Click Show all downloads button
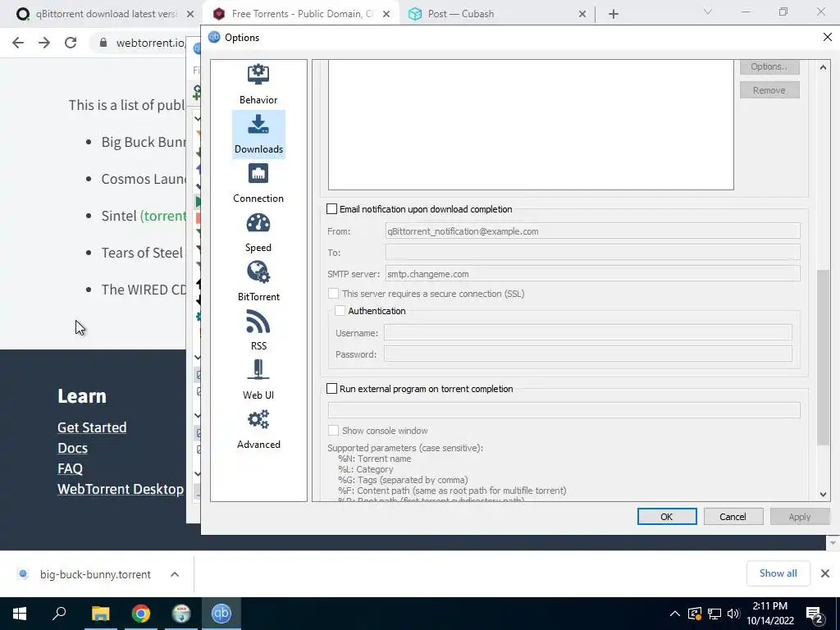Image resolution: width=840 pixels, height=630 pixels. tap(778, 573)
